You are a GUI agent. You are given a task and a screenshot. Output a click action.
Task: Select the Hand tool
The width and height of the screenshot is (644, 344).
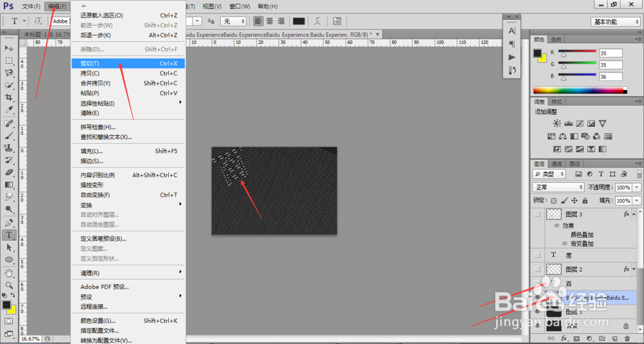(9, 273)
